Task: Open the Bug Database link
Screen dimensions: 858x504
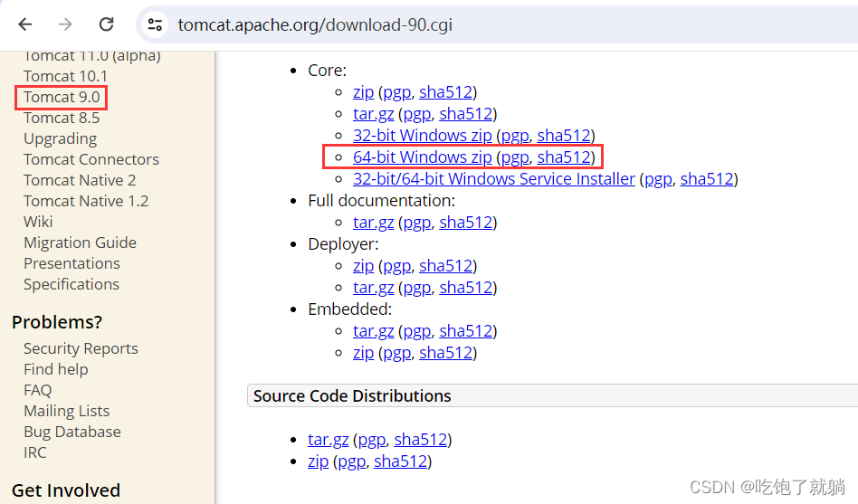Action: [x=71, y=432]
